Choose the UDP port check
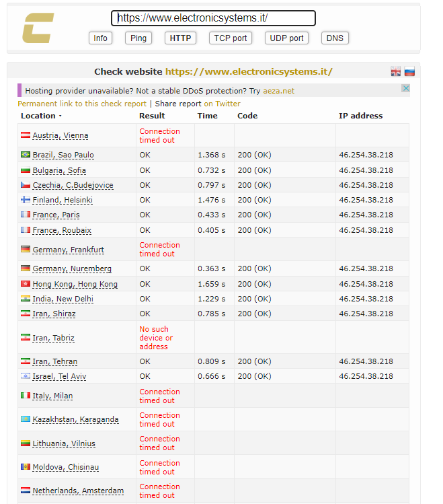443x504 pixels. pos(286,38)
